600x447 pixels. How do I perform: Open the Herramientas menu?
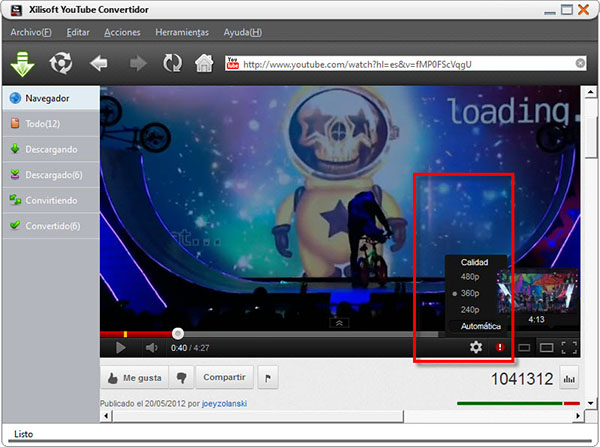pos(182,32)
